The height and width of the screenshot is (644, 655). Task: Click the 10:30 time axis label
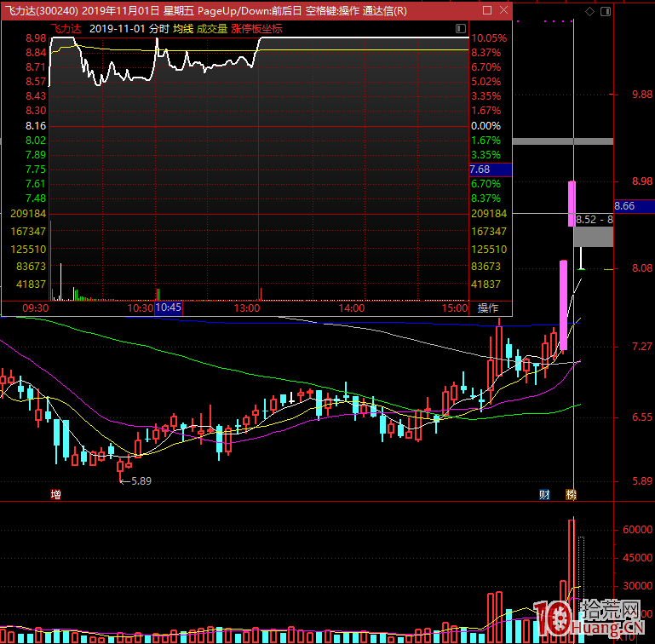tap(141, 308)
